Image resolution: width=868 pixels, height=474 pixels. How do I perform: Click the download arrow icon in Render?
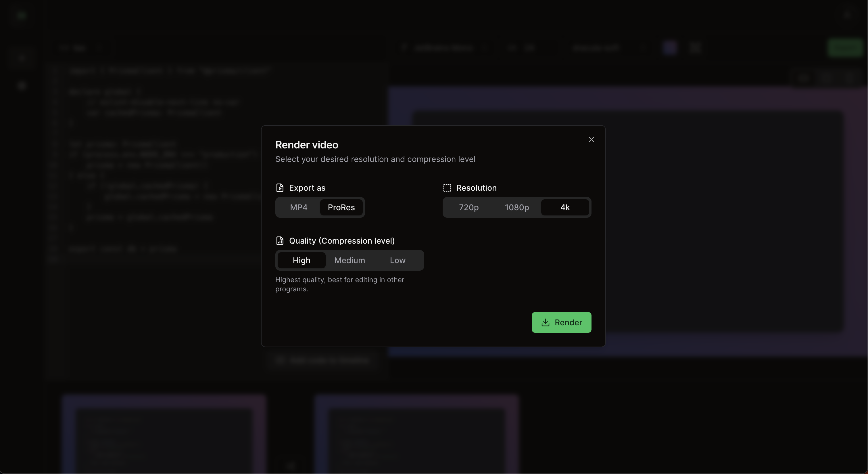(x=545, y=323)
